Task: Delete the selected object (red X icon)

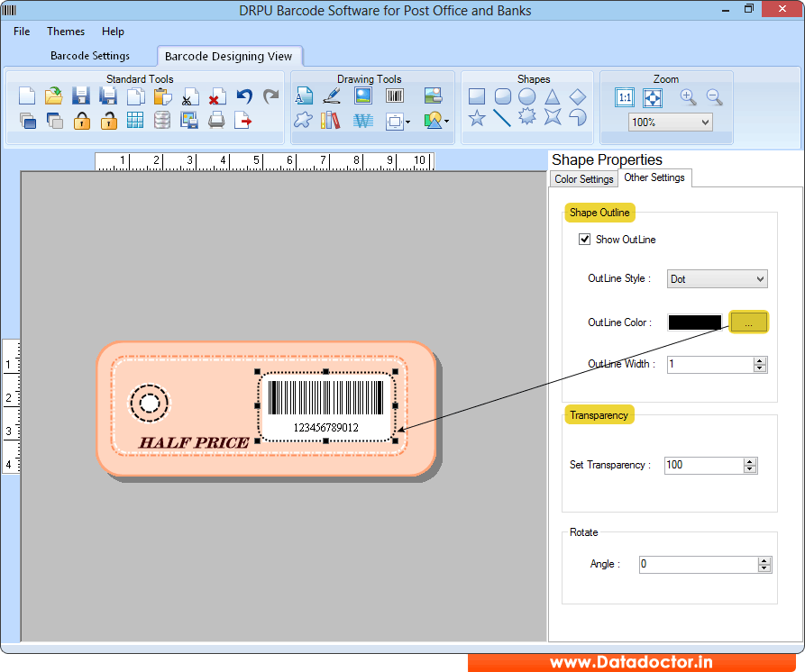Action: pyautogui.click(x=216, y=95)
